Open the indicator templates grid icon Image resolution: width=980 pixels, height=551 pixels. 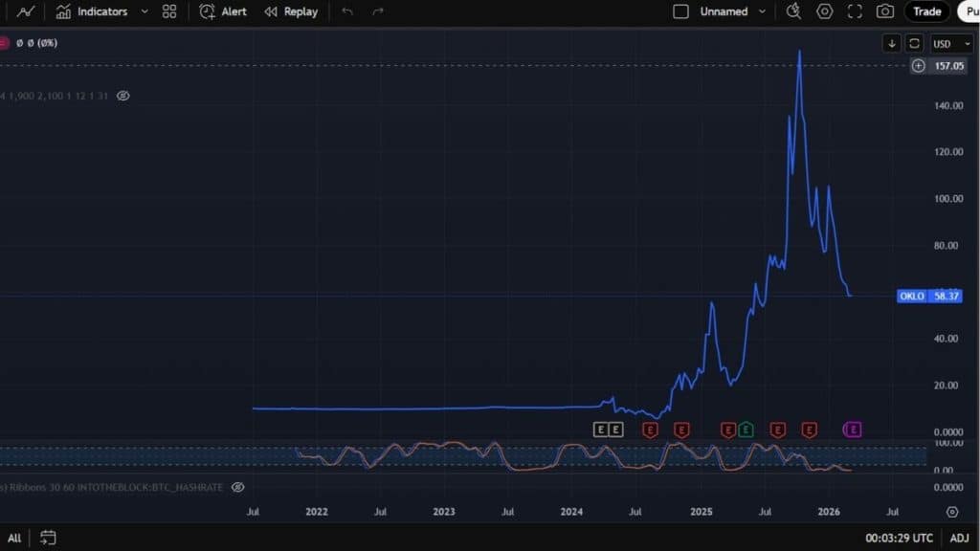pyautogui.click(x=169, y=11)
